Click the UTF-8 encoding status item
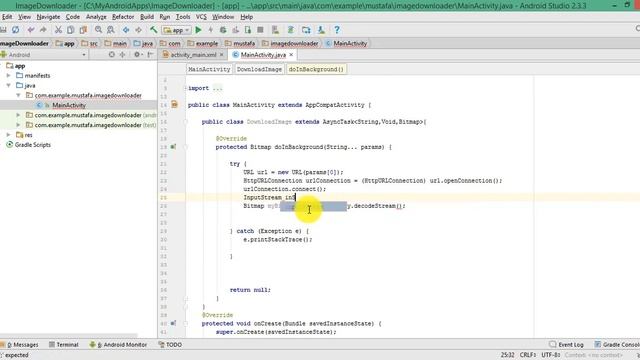 (551, 355)
